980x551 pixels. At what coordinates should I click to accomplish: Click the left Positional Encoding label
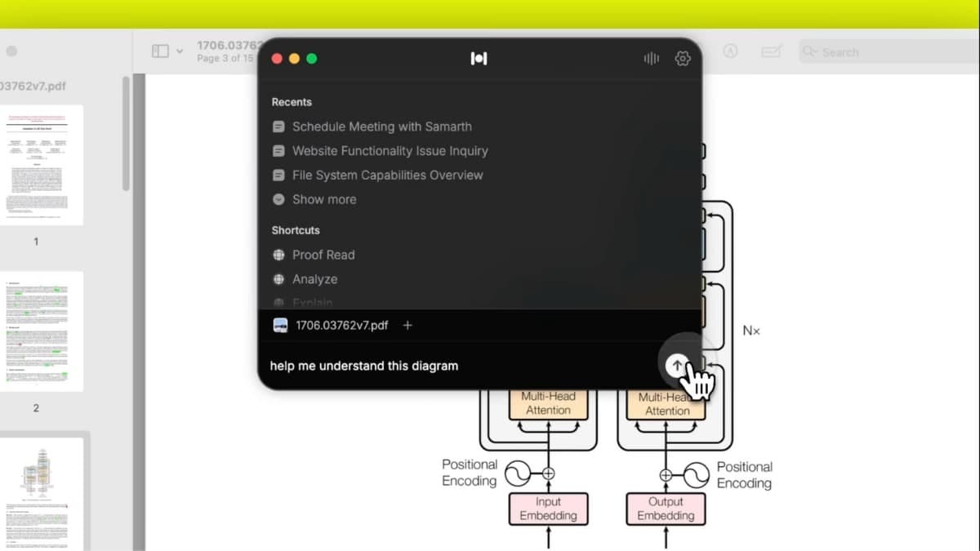pos(470,473)
